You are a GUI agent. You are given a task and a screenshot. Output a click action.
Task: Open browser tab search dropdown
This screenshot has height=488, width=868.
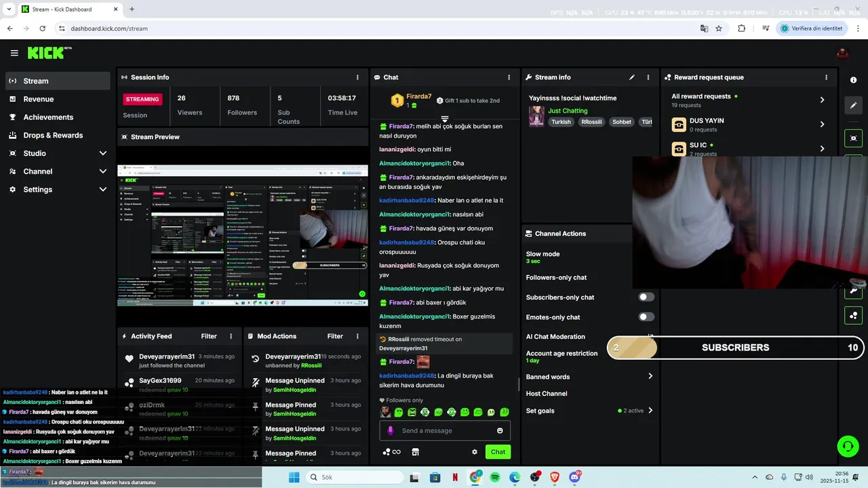(9, 9)
